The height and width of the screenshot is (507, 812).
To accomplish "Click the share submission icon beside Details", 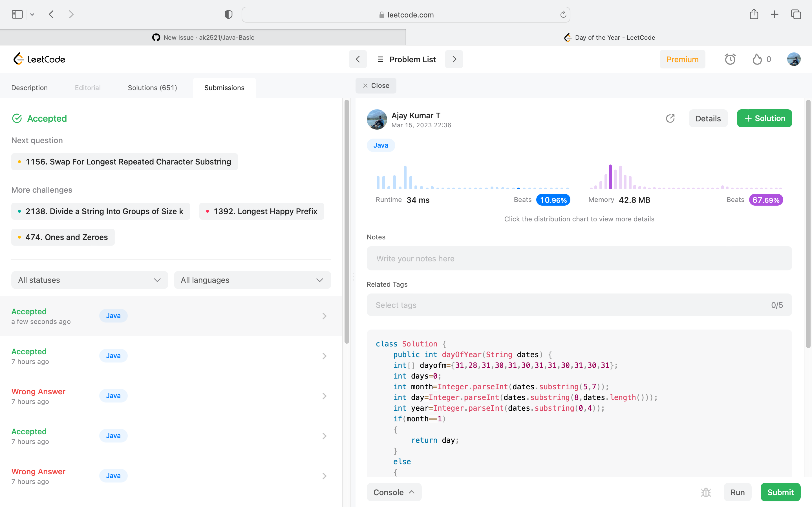I will pos(670,118).
